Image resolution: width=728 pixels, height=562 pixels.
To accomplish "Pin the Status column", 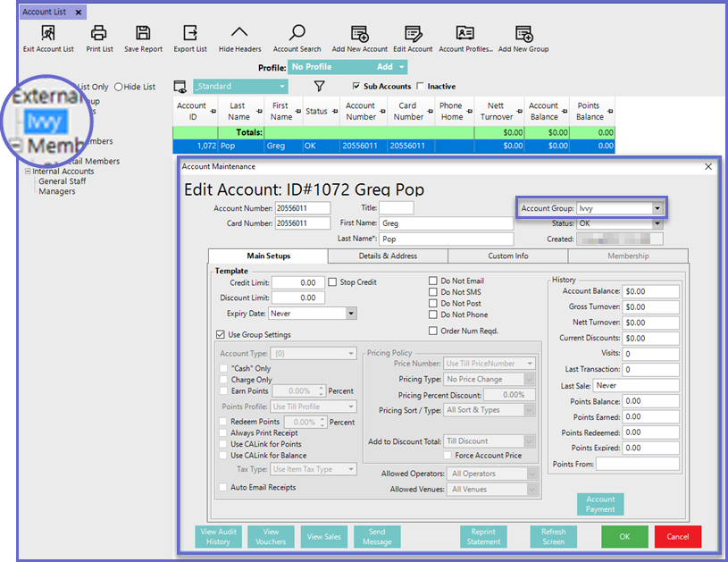I will [335, 112].
